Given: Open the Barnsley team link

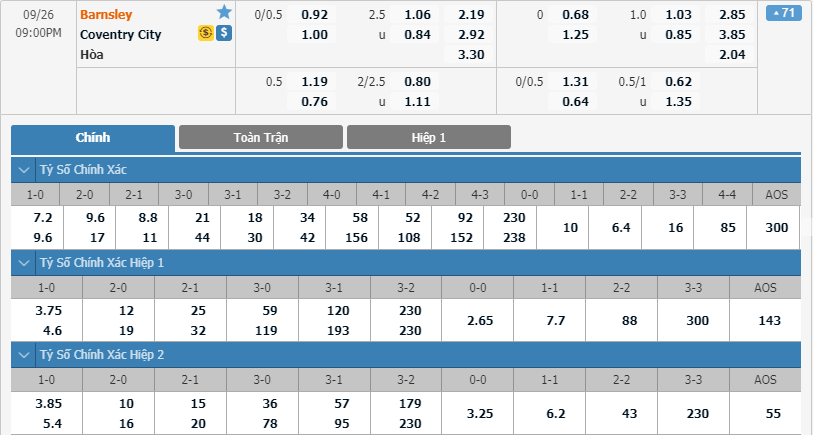Looking at the screenshot, I should 106,15.
